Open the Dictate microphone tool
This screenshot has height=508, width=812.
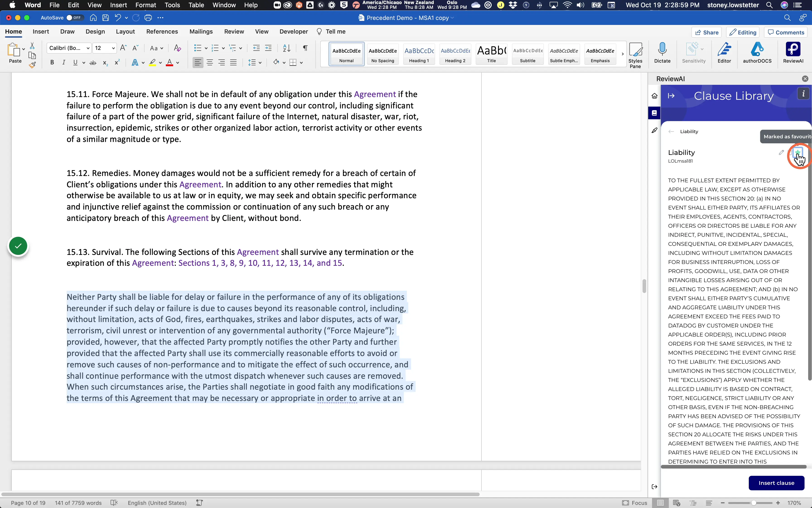pos(662,53)
